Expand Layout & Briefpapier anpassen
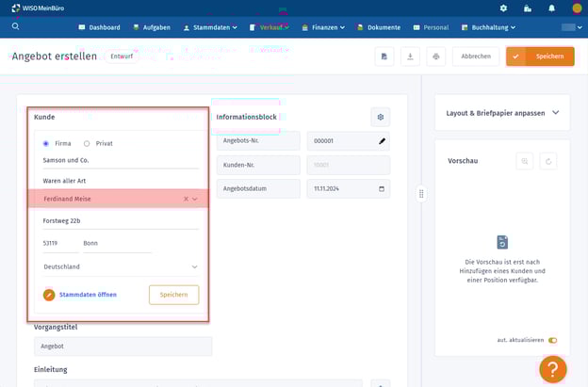 [x=555, y=113]
